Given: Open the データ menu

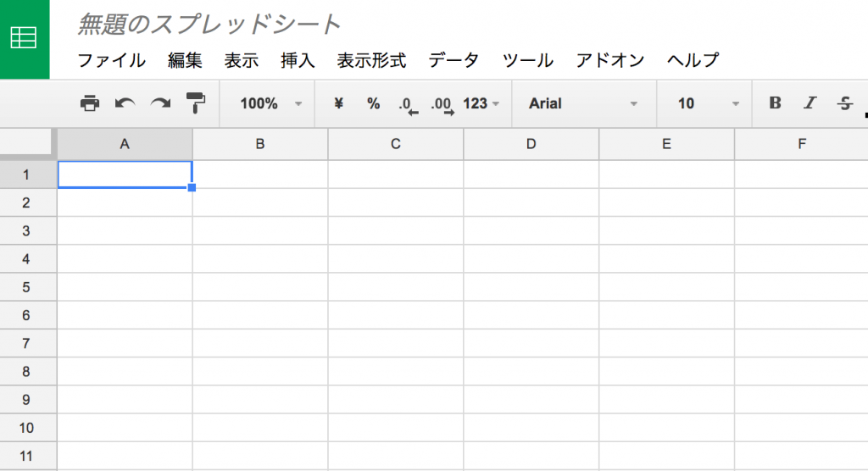Looking at the screenshot, I should pyautogui.click(x=453, y=60).
